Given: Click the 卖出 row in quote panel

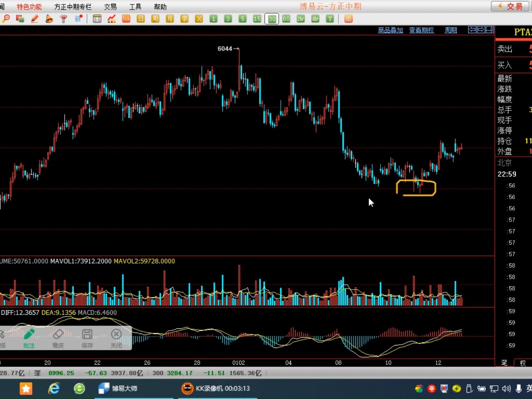Looking at the screenshot, I should click(514, 49).
